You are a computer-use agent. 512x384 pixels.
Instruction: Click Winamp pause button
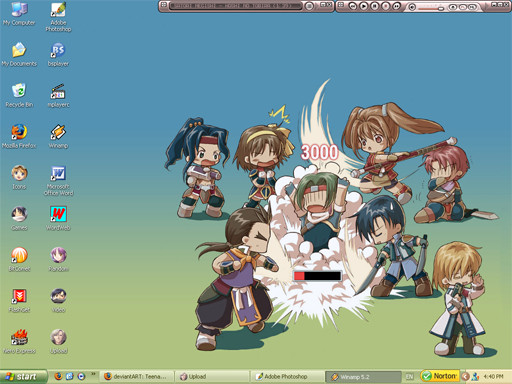click(x=375, y=6)
